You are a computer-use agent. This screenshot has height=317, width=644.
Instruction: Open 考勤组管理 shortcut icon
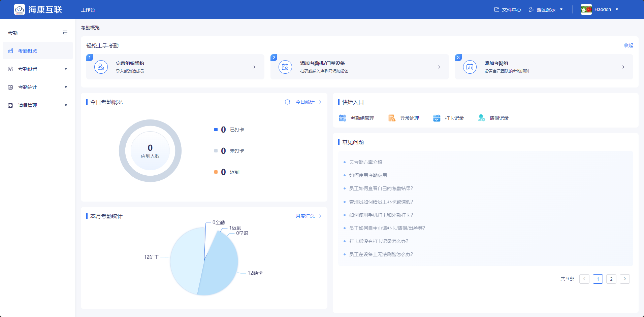tap(342, 118)
